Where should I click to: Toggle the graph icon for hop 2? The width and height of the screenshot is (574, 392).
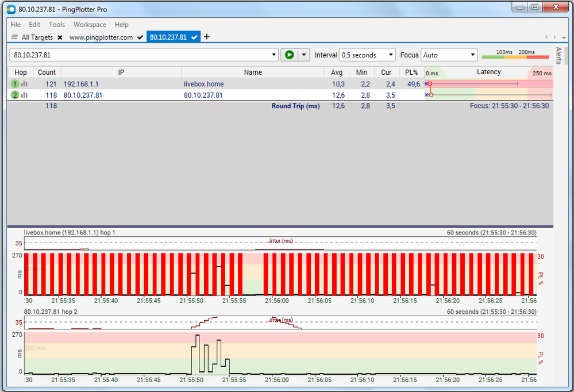click(x=25, y=95)
